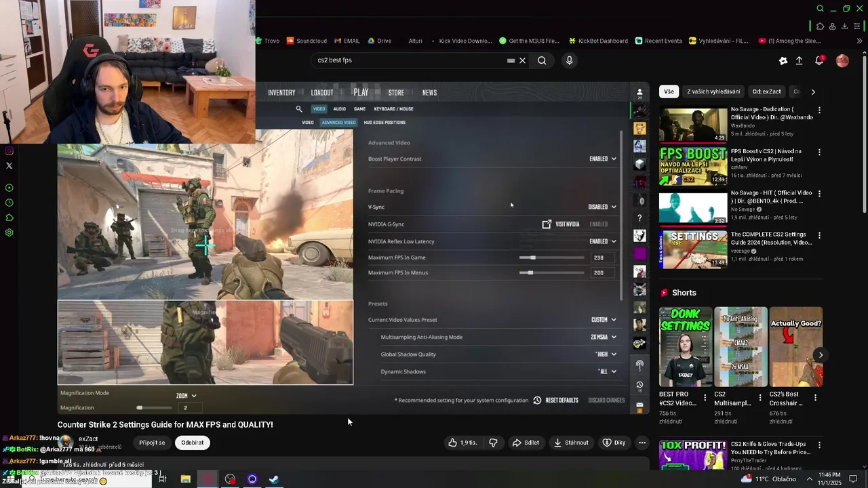Screen dimensions: 868x488
Task: Click the Maximum FPS In Game value 238
Action: coord(601,258)
